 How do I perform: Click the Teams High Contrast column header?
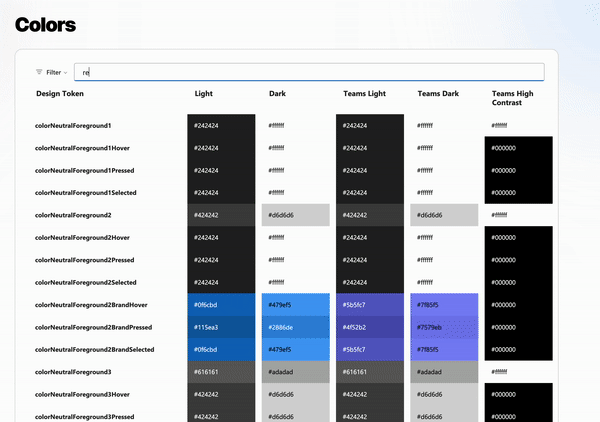click(x=512, y=98)
